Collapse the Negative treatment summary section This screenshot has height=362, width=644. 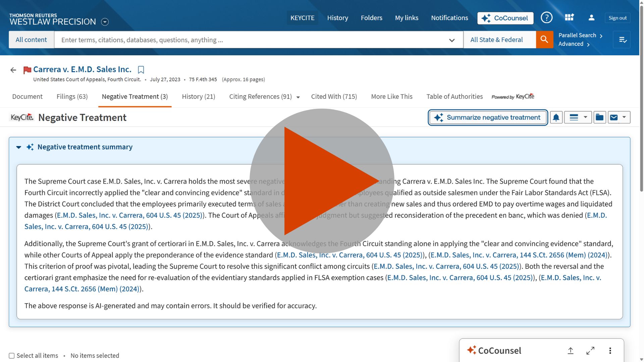click(19, 147)
